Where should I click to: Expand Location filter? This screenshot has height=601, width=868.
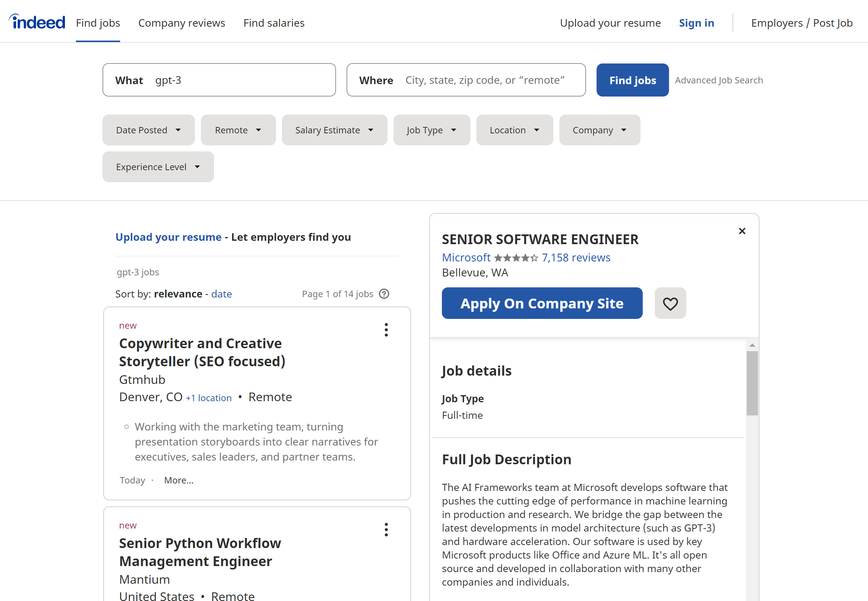pos(515,130)
